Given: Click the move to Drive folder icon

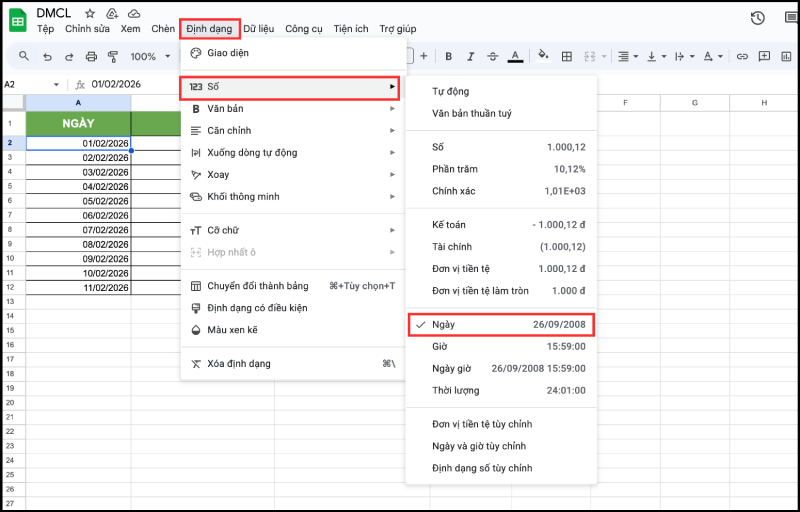Looking at the screenshot, I should (112, 14).
